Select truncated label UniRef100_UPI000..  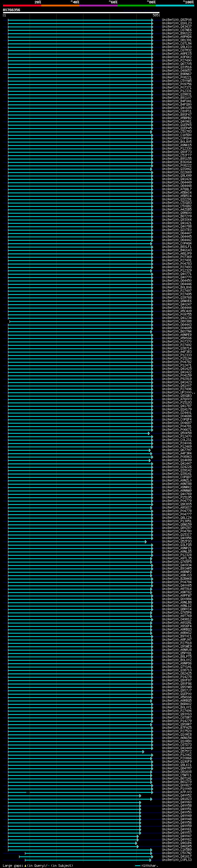pos(179,393)
